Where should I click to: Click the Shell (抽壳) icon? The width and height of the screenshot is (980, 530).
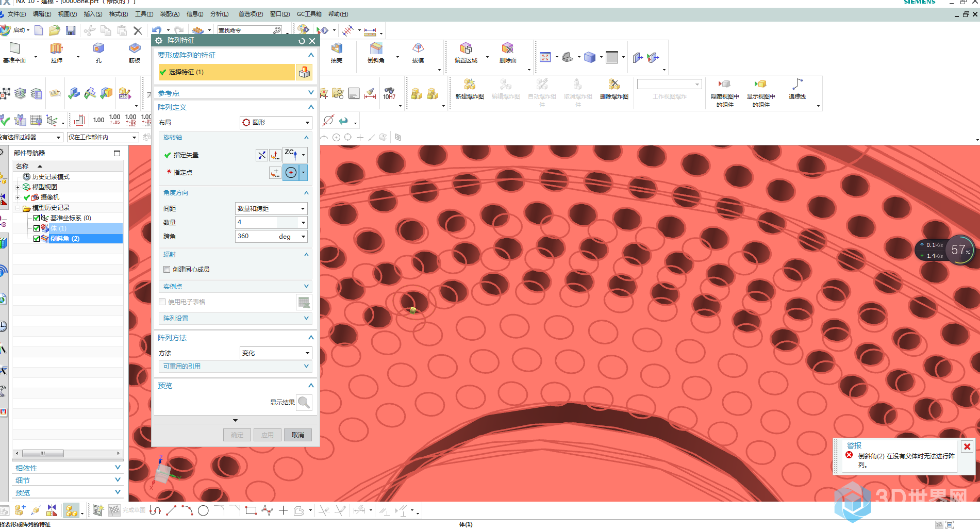pyautogui.click(x=337, y=48)
